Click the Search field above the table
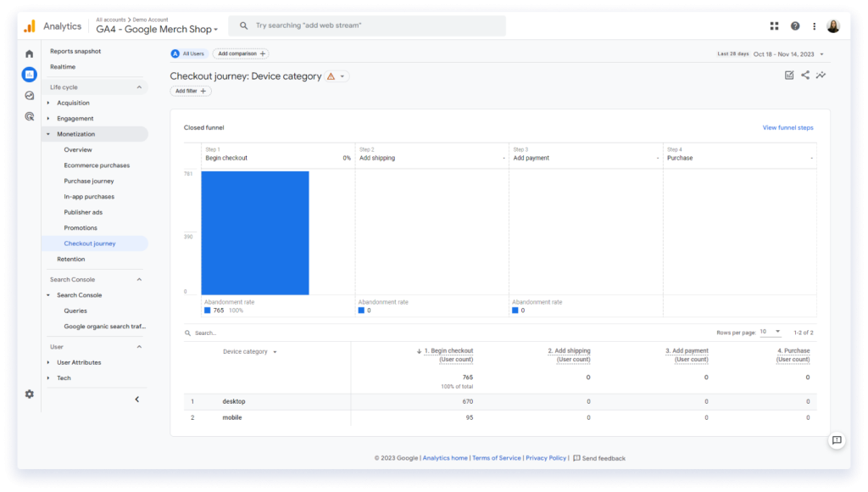 coord(212,332)
